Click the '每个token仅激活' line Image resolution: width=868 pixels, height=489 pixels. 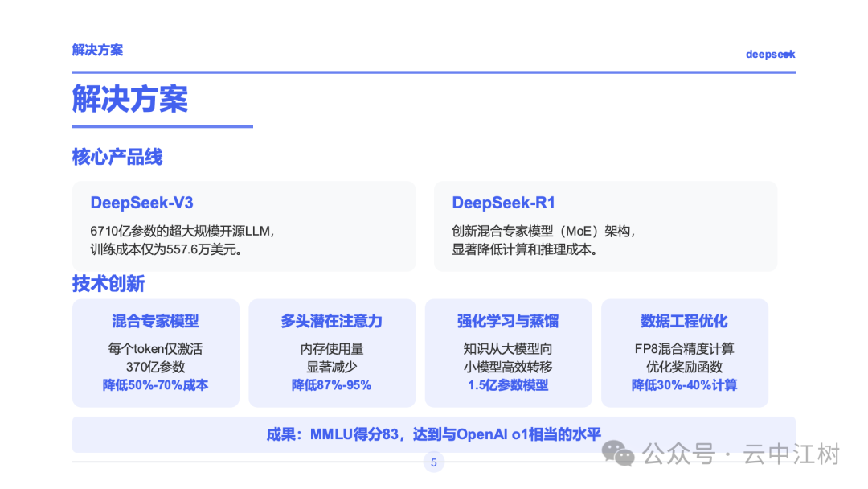tap(156, 349)
